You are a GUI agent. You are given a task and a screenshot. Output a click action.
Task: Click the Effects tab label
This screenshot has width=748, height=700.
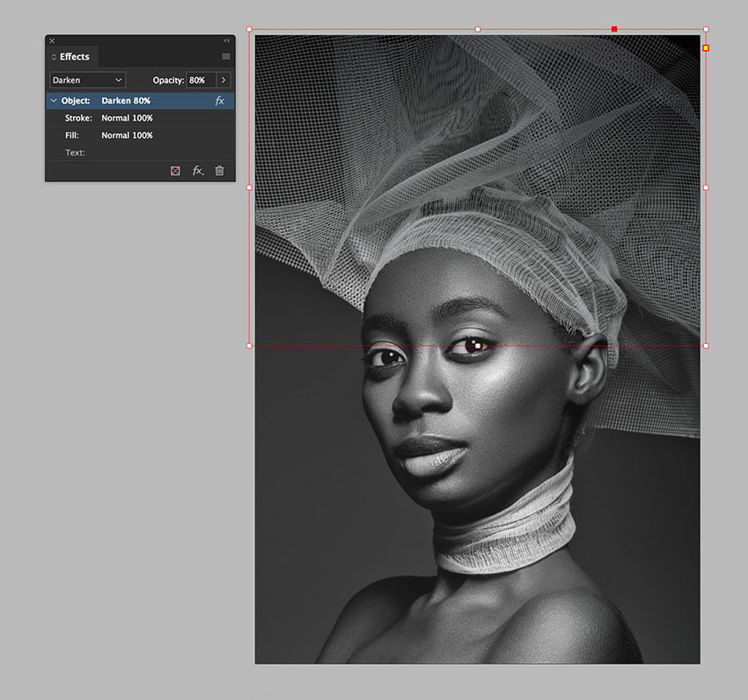pyautogui.click(x=74, y=56)
